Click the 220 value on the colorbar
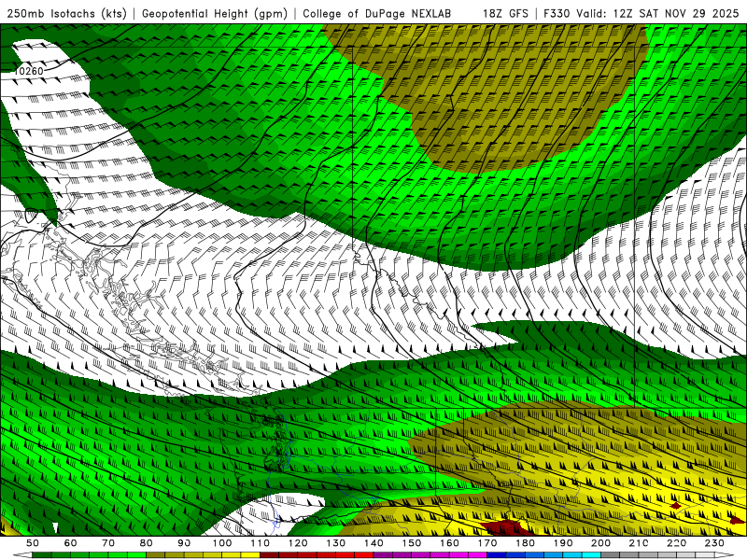747x560 pixels. tap(676, 543)
